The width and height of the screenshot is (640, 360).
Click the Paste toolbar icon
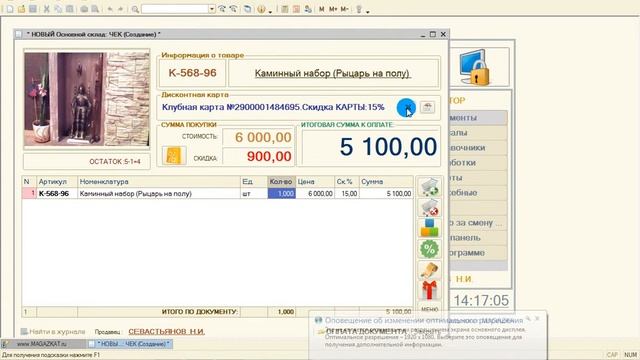pyautogui.click(x=69, y=9)
